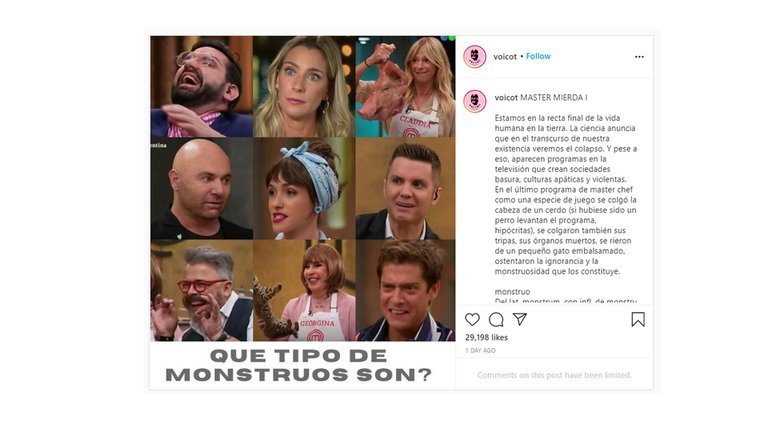Share post with paper plane icon
768x432 pixels.
point(520,319)
